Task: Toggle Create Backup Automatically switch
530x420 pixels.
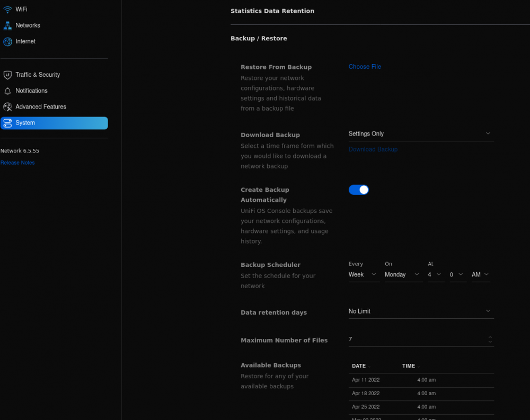Action: coord(358,190)
